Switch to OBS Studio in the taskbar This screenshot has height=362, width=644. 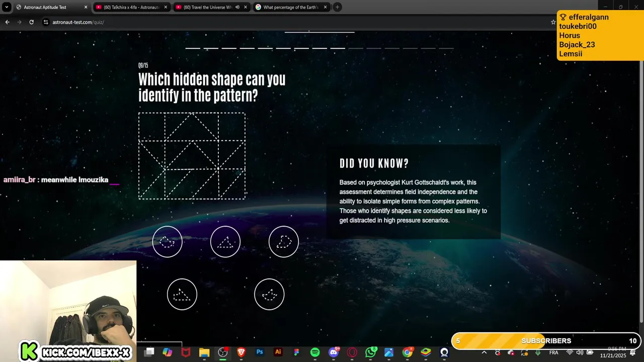coord(223,352)
